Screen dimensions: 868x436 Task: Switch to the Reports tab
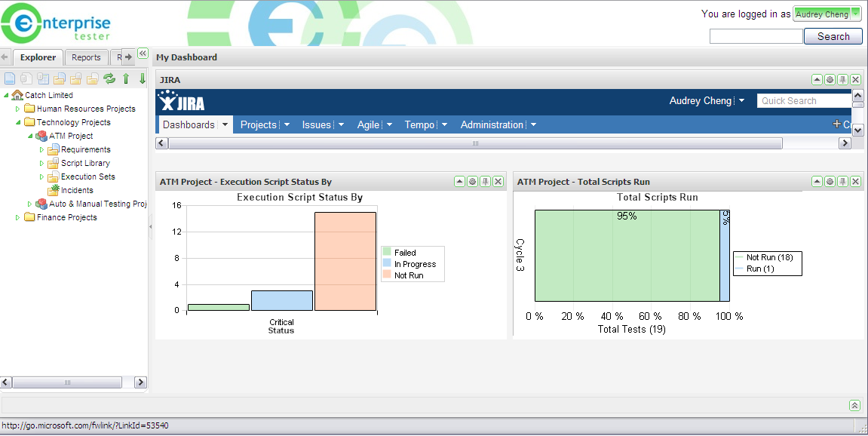tap(86, 57)
